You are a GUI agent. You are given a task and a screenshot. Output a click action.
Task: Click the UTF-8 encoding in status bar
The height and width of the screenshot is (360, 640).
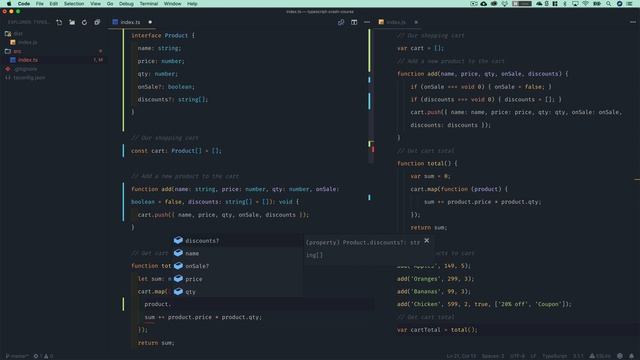[517, 356]
